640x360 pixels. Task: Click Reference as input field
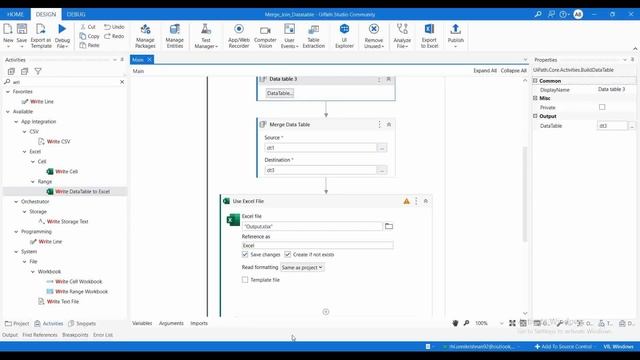click(x=317, y=245)
